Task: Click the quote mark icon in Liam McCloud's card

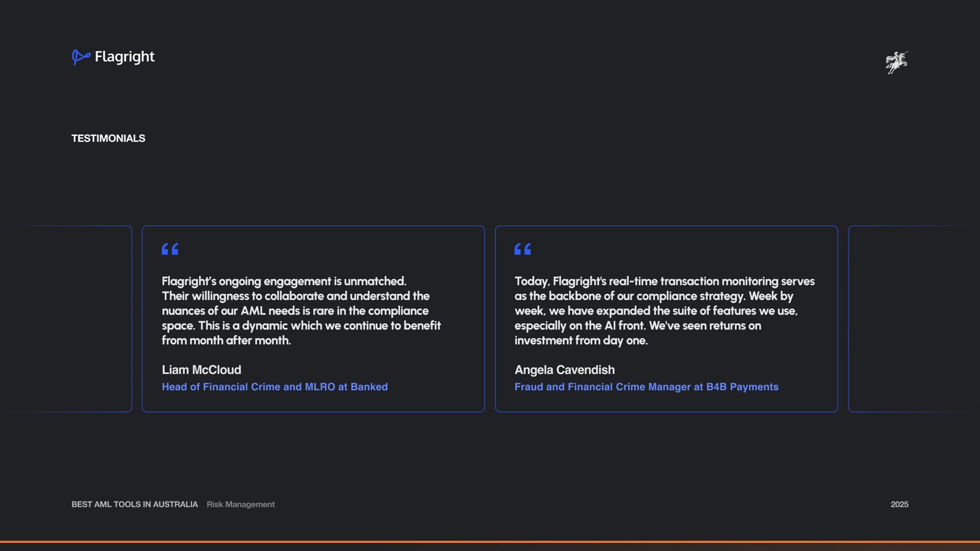Action: click(x=170, y=249)
